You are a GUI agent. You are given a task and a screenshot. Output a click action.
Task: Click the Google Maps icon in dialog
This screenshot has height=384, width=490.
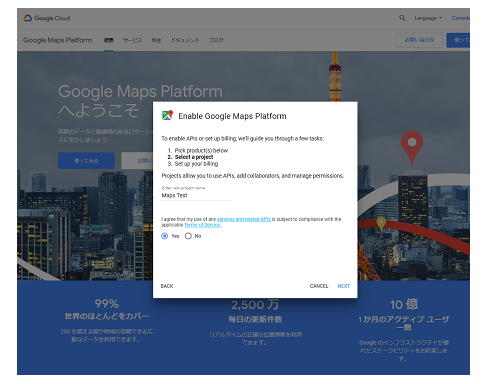(x=167, y=116)
